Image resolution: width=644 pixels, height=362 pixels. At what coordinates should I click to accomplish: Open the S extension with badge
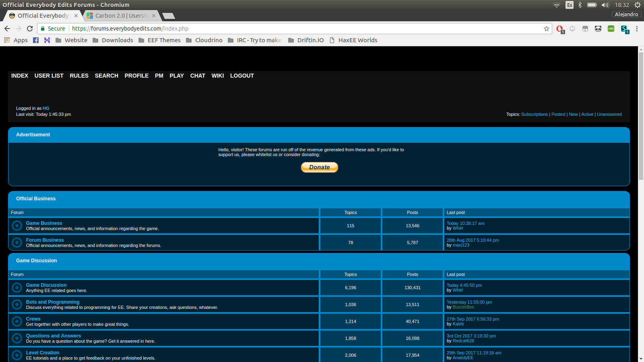(624, 29)
